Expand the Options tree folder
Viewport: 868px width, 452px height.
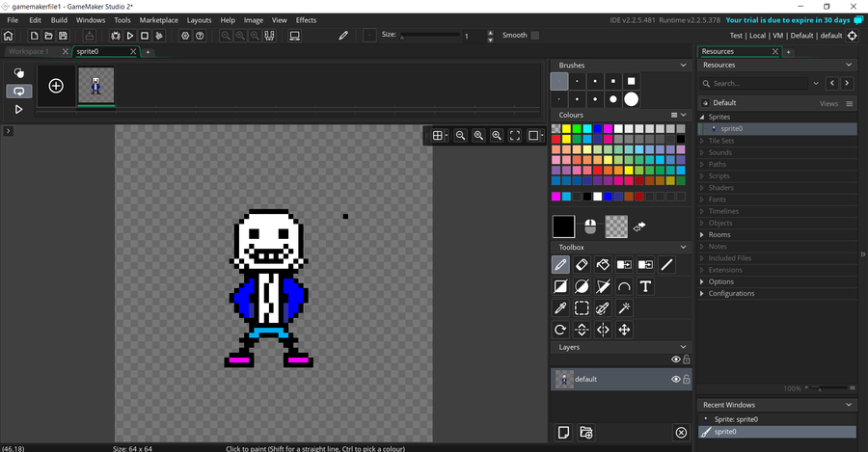coord(702,282)
